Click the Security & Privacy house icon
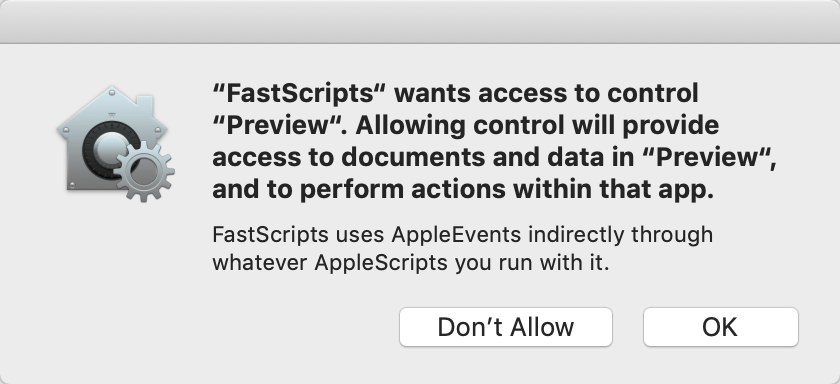 coord(115,143)
